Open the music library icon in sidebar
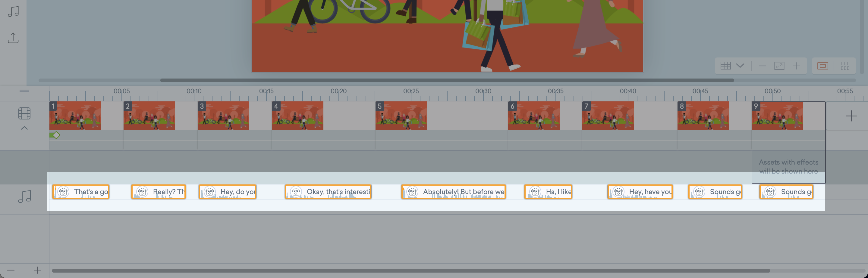868x278 pixels. [x=13, y=11]
